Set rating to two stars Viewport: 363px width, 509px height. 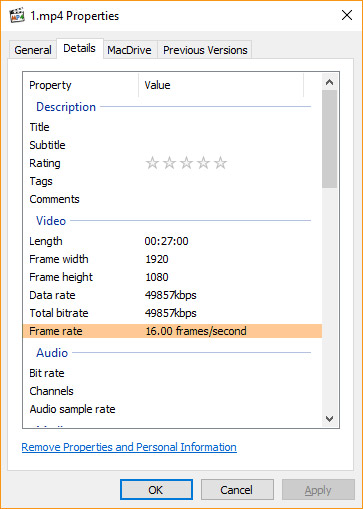tap(169, 163)
